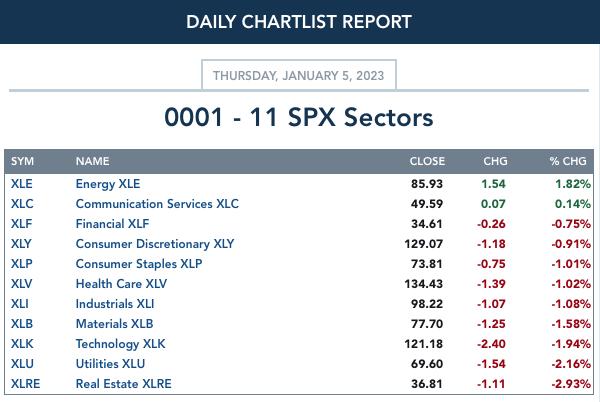Select Consumer Staples XLP name

139,264
